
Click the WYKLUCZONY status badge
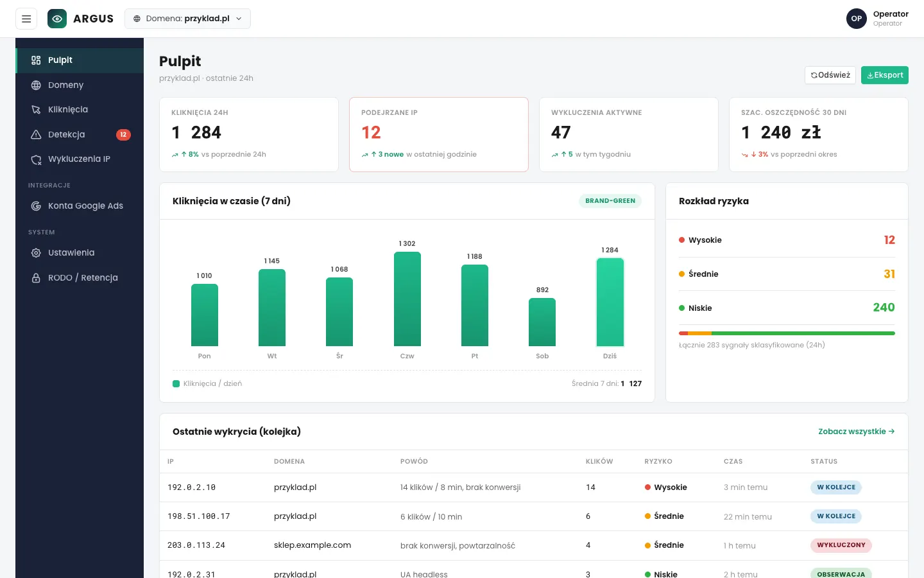(841, 545)
